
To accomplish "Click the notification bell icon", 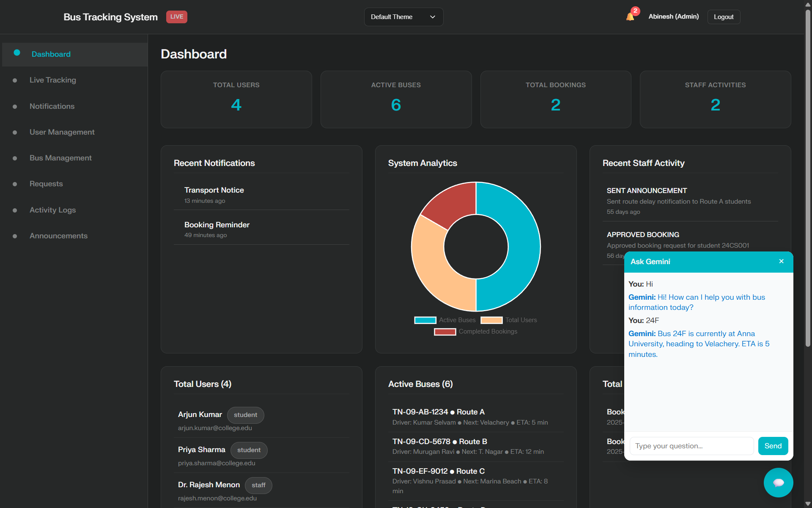I will [630, 17].
